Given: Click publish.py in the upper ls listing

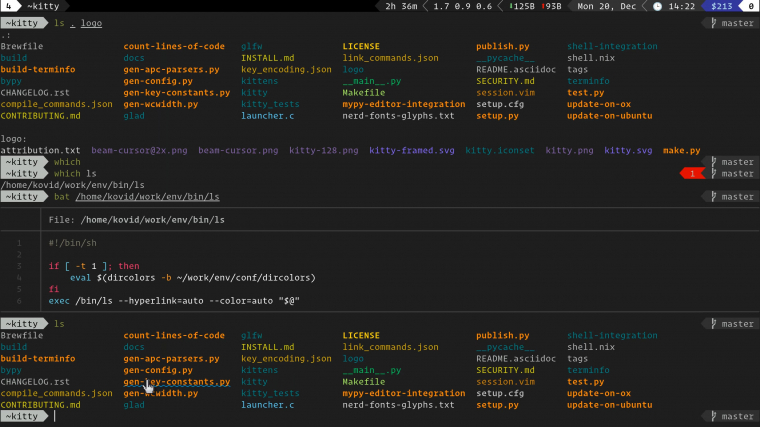Looking at the screenshot, I should 503,46.
